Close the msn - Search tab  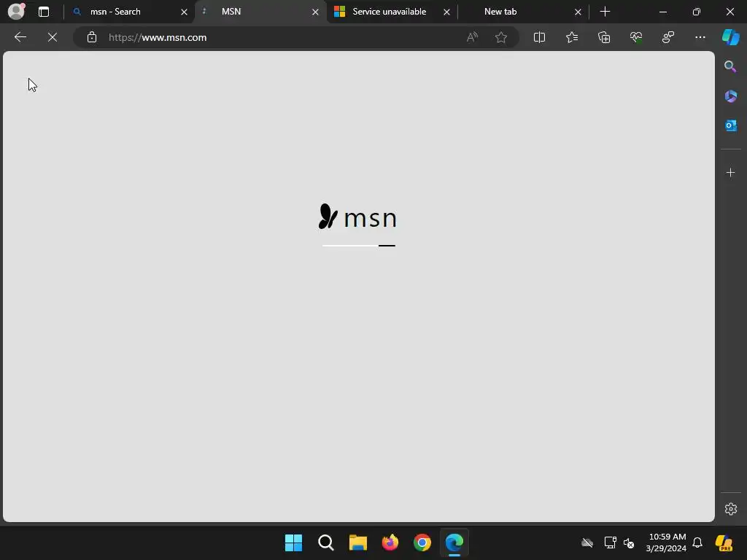pos(184,12)
